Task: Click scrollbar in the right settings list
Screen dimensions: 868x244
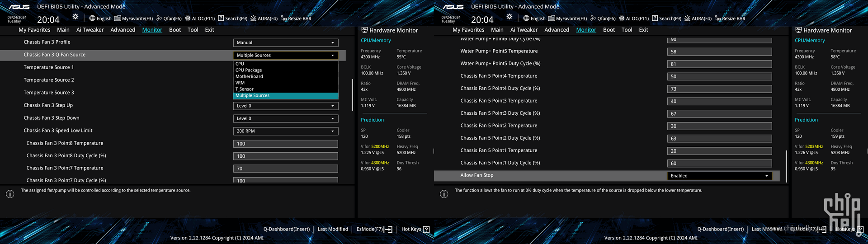Action: (x=787, y=167)
